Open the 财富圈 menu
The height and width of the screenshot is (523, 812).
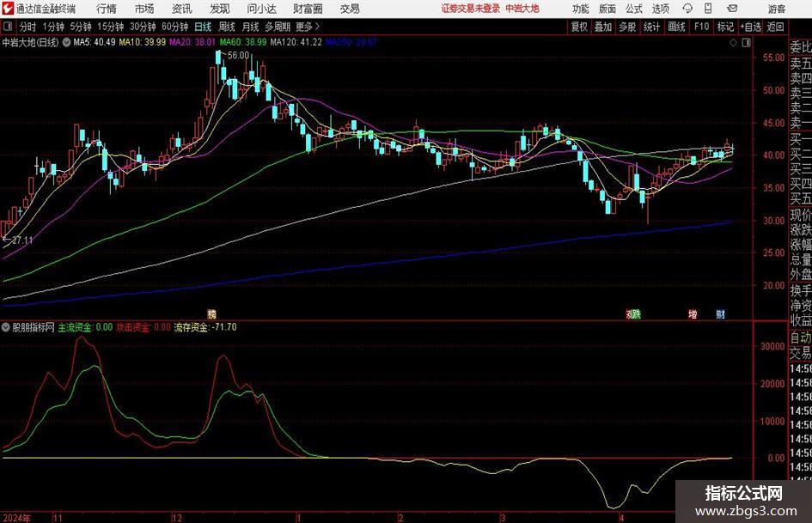(x=308, y=9)
